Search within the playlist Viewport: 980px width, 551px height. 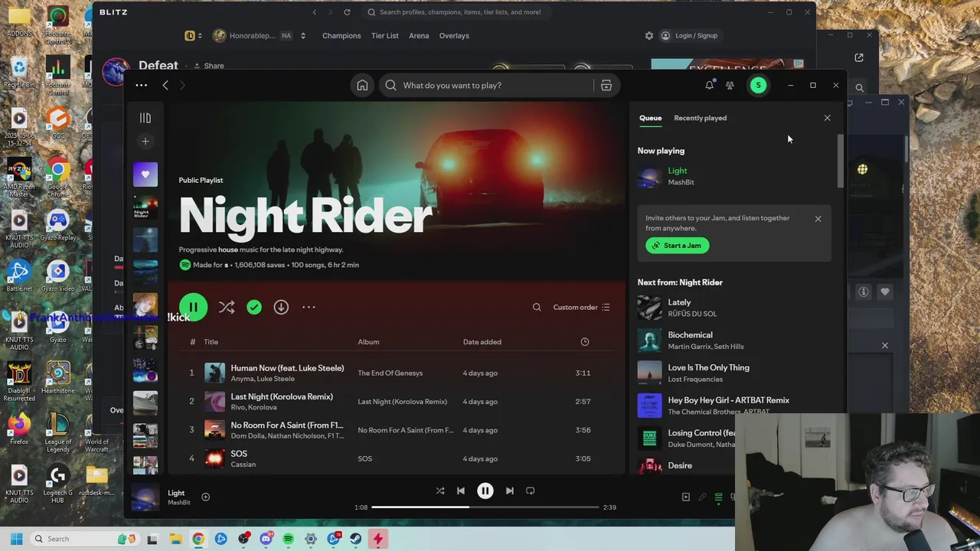(537, 307)
